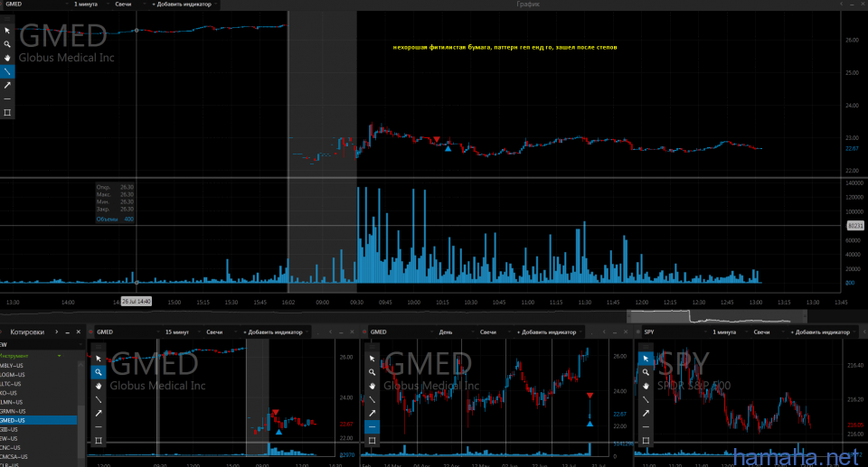Select LLTC-US in the quotes list

[39, 384]
